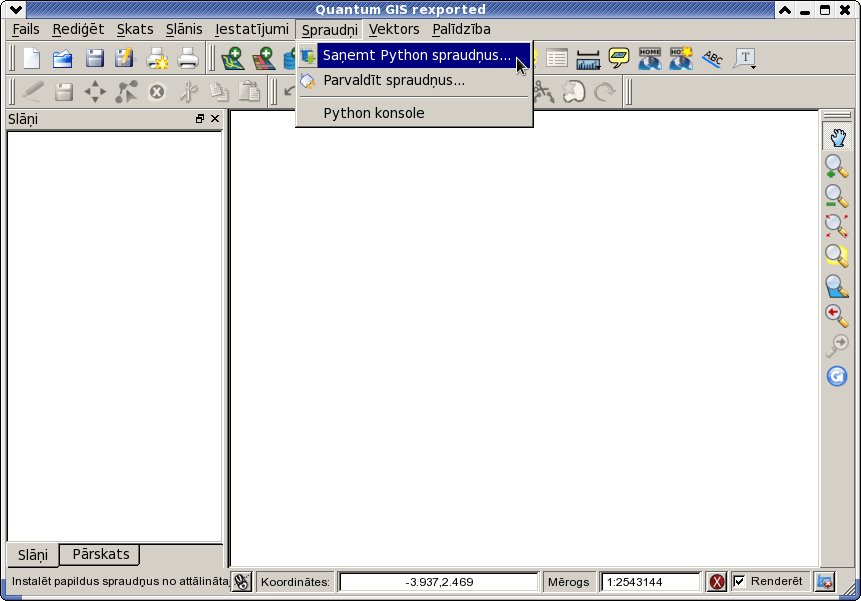Image resolution: width=861 pixels, height=601 pixels.
Task: Close the Spraudņi menu via its title
Action: (329, 30)
